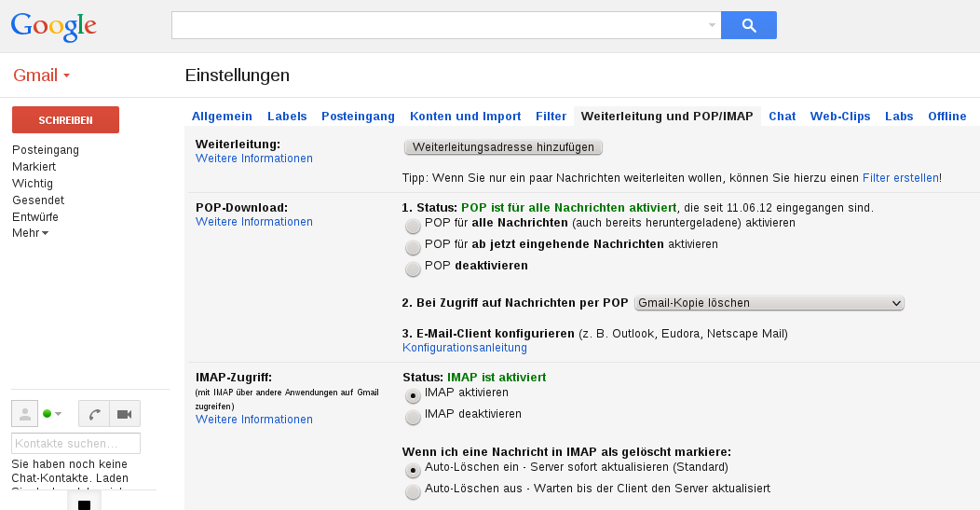Focus the Kontakte suchen input field
Viewport: 980px width, 510px height.
point(75,443)
